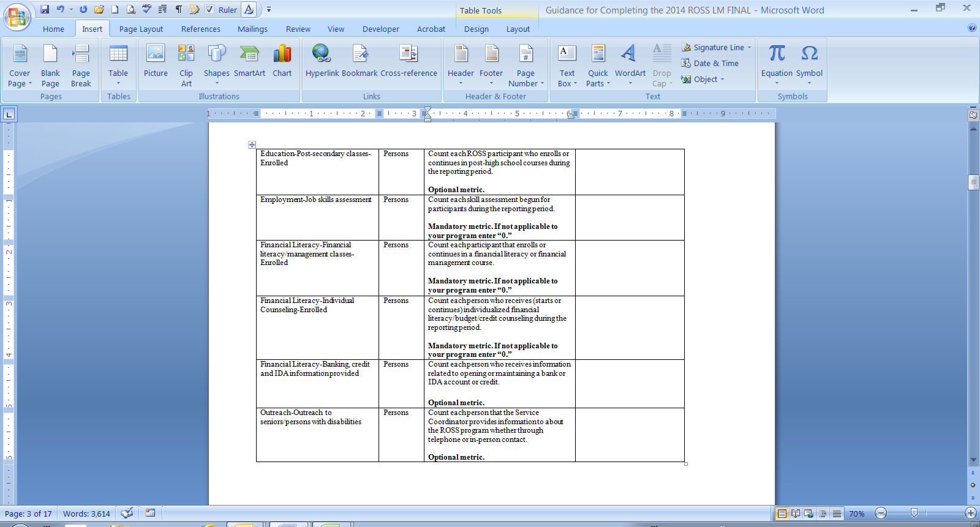Insert a SmartArt graphic
Image resolution: width=980 pixels, height=527 pixels.
click(x=249, y=61)
